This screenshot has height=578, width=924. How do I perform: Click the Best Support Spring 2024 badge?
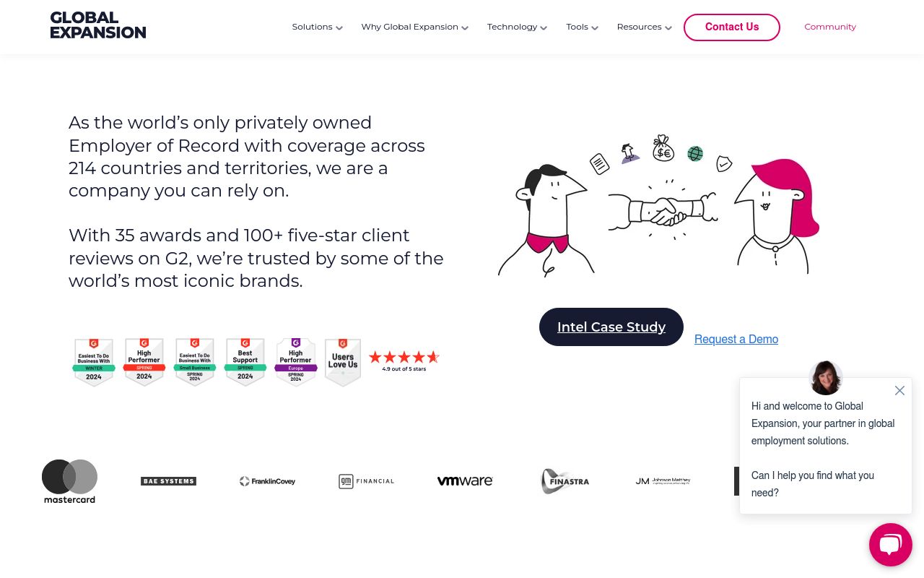tap(245, 362)
